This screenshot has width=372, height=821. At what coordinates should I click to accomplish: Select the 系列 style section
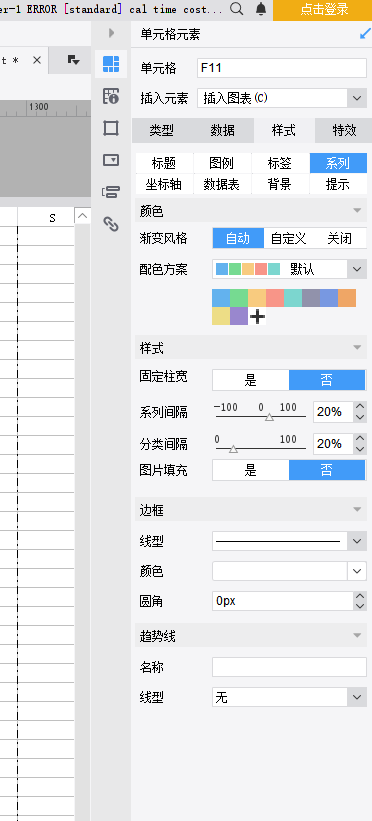pos(338,163)
